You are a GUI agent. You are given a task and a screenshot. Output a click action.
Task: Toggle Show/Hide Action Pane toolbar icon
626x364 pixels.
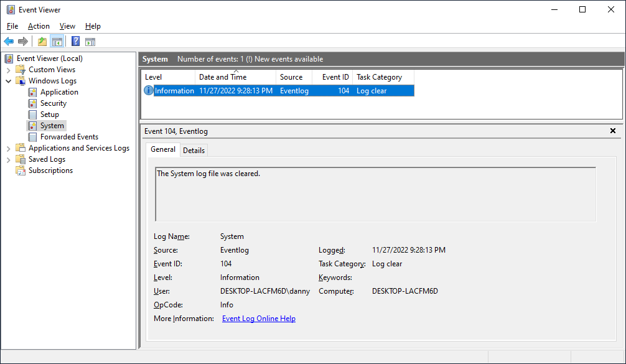coord(91,42)
